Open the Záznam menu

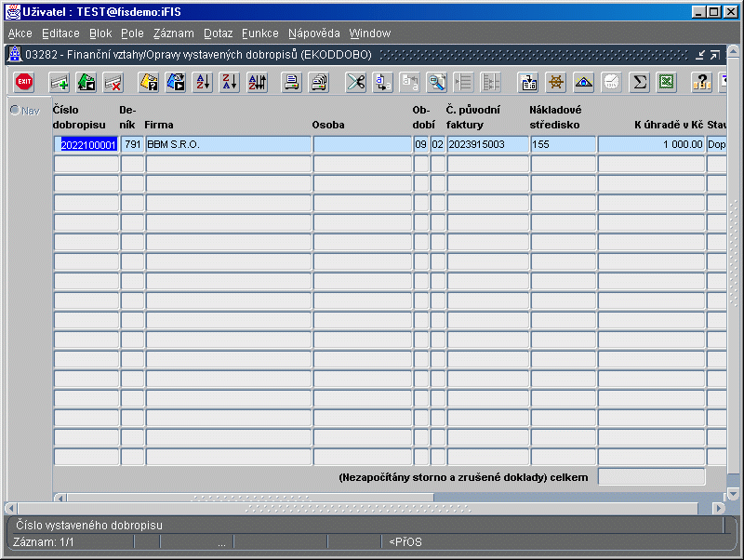[x=174, y=33]
